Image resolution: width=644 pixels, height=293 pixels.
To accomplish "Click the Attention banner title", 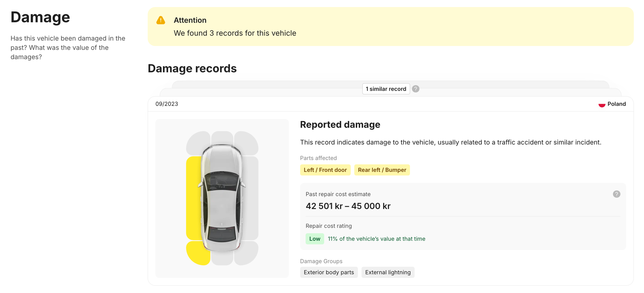I will coord(190,20).
